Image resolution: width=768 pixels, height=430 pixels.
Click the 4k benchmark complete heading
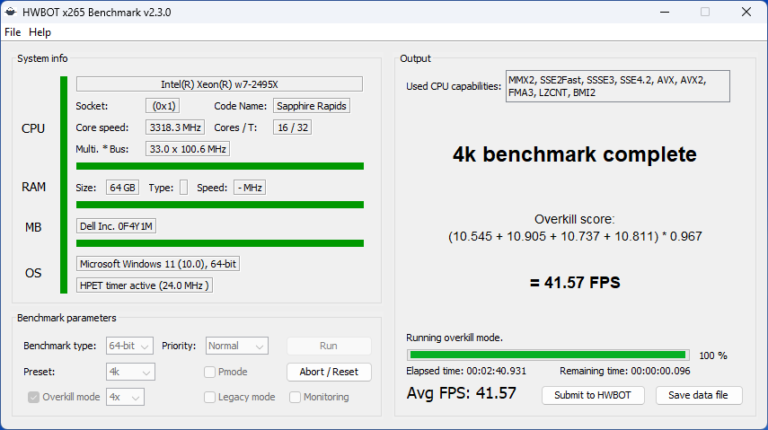tap(575, 154)
